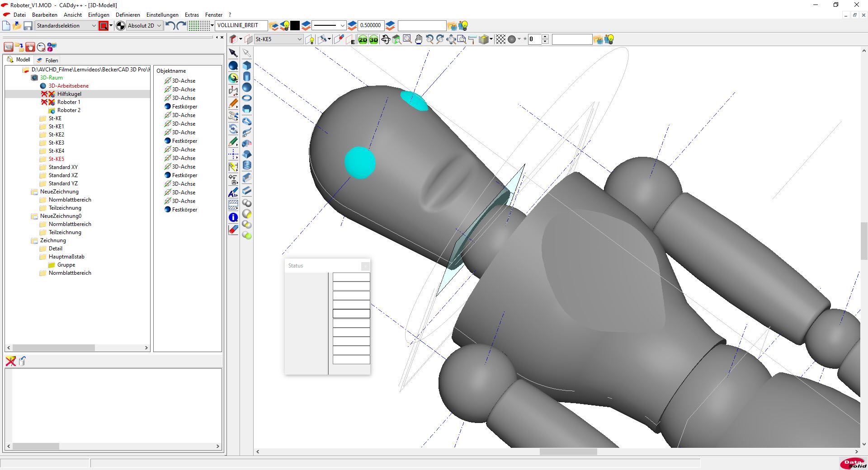Select the pan hand tool
This screenshot has height=470, width=868.
[419, 40]
